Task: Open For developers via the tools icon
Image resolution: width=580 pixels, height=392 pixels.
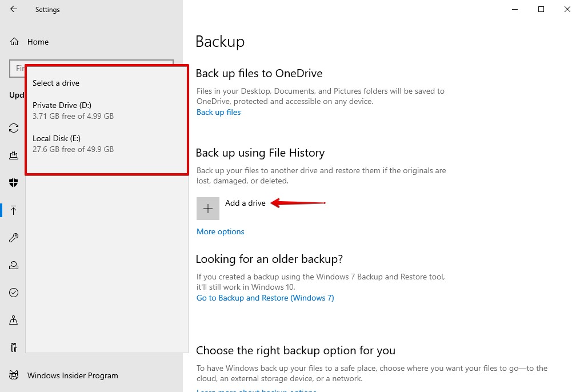Action: (x=14, y=347)
